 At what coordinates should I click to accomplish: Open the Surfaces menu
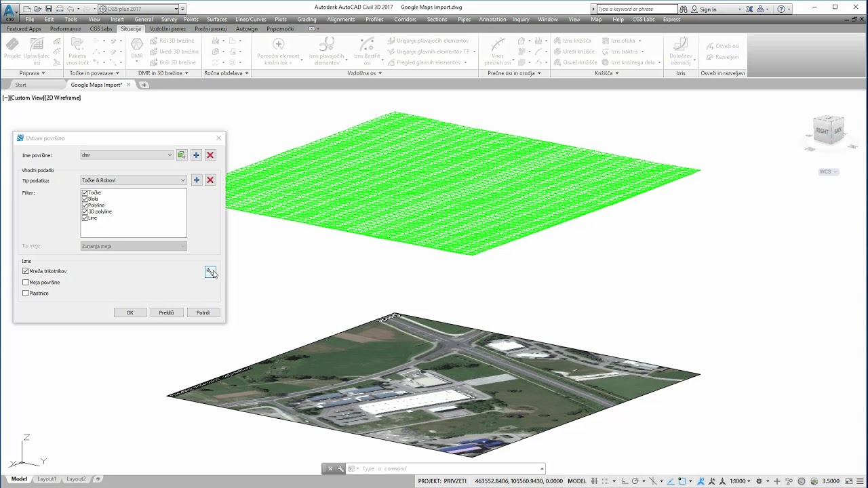[x=217, y=19]
